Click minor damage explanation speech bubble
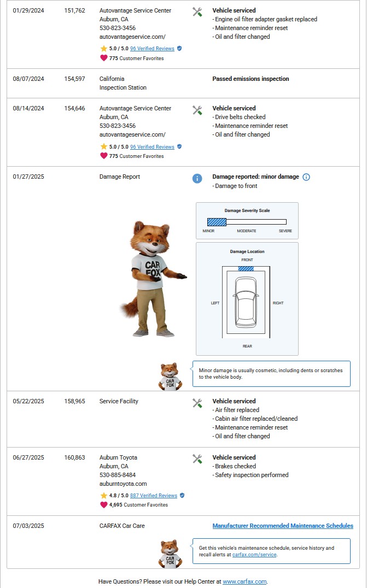Image resolution: width=367 pixels, height=588 pixels. (x=271, y=373)
